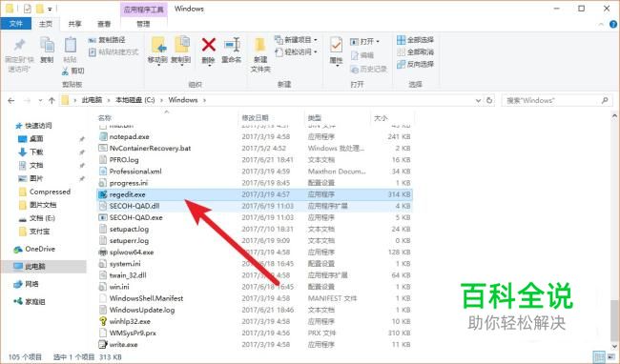The image size is (620, 364).
Task: Click the Pin to Quick access icon
Action: tap(19, 45)
